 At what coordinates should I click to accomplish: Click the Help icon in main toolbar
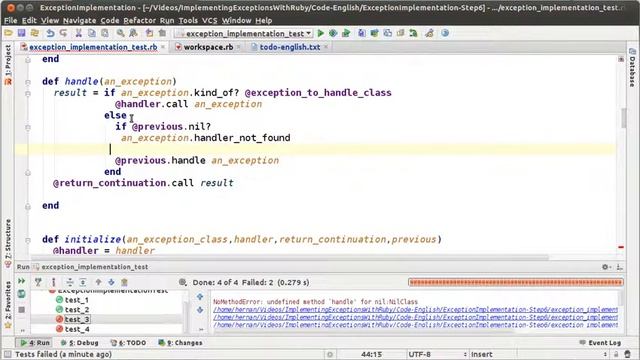pos(445,33)
